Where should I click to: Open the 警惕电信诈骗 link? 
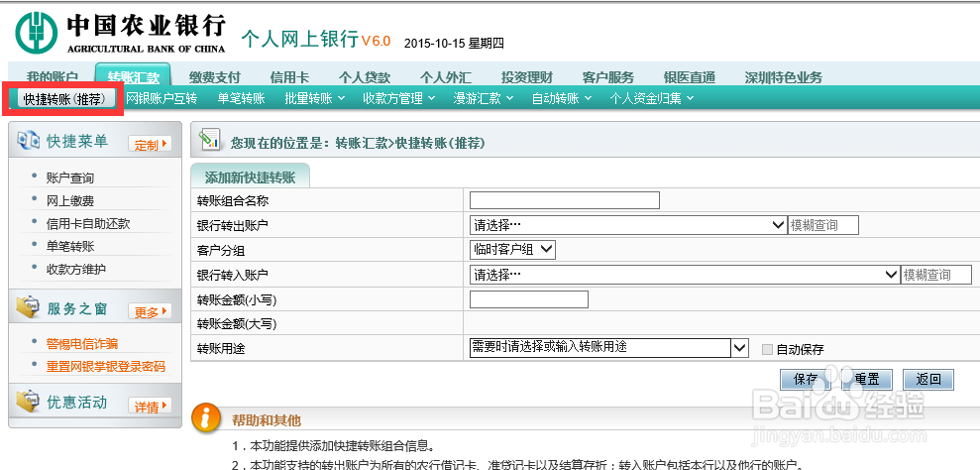coord(82,344)
